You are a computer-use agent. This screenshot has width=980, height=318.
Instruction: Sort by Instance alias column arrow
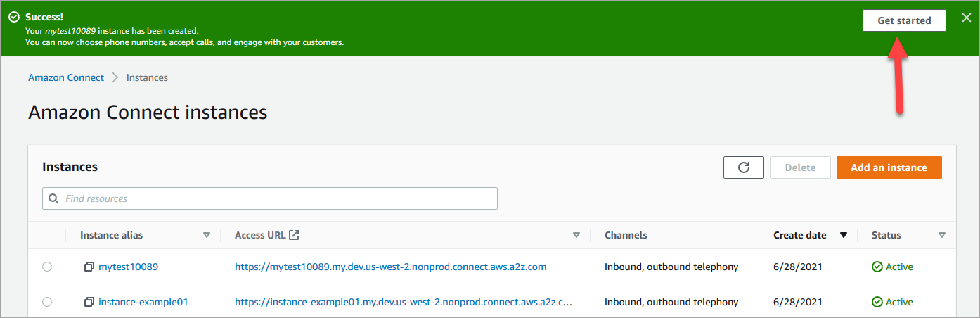[x=207, y=235]
